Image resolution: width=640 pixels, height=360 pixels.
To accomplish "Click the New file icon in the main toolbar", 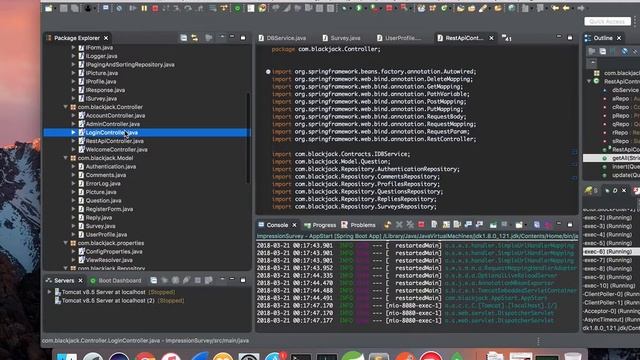I will click(x=49, y=8).
